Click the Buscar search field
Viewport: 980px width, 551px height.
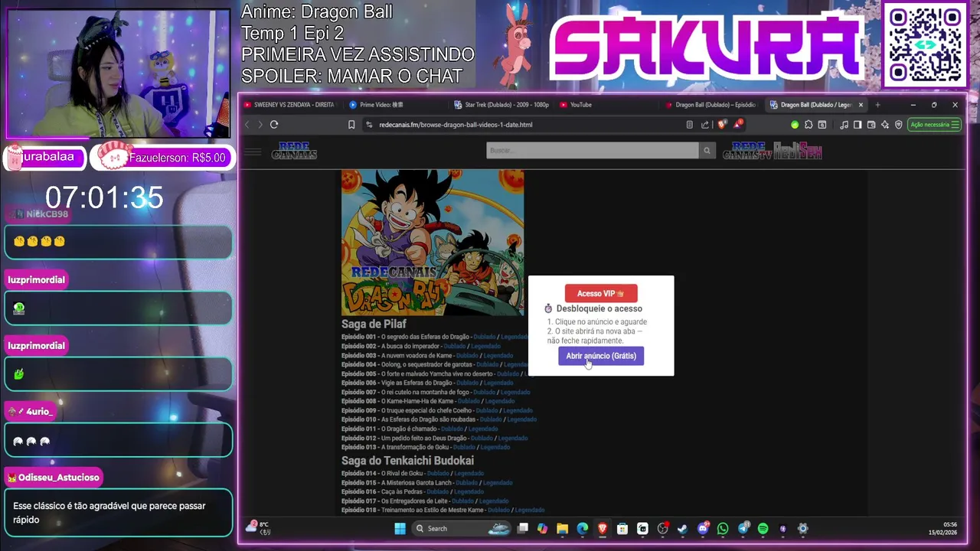[593, 151]
